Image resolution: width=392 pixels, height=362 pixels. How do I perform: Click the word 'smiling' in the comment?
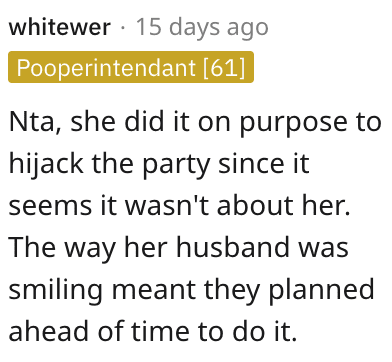pos(55,291)
